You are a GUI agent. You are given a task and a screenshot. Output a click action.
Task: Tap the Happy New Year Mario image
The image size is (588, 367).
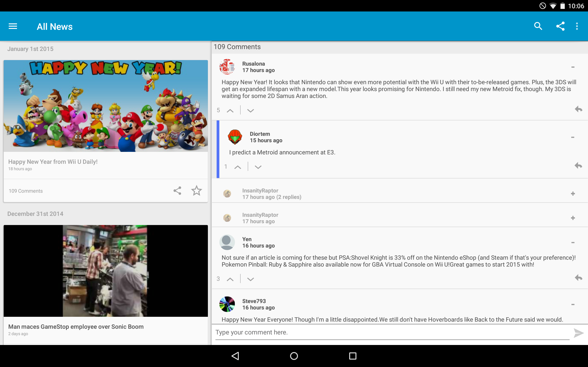[x=106, y=106]
